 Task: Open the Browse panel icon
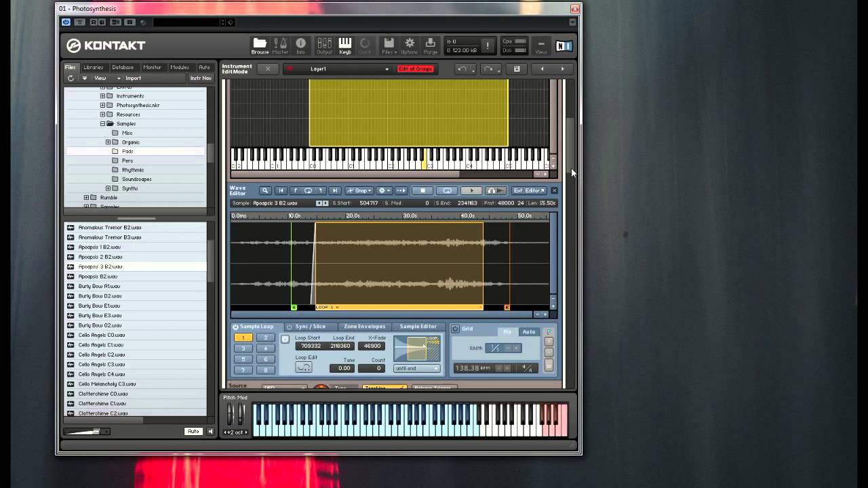260,45
